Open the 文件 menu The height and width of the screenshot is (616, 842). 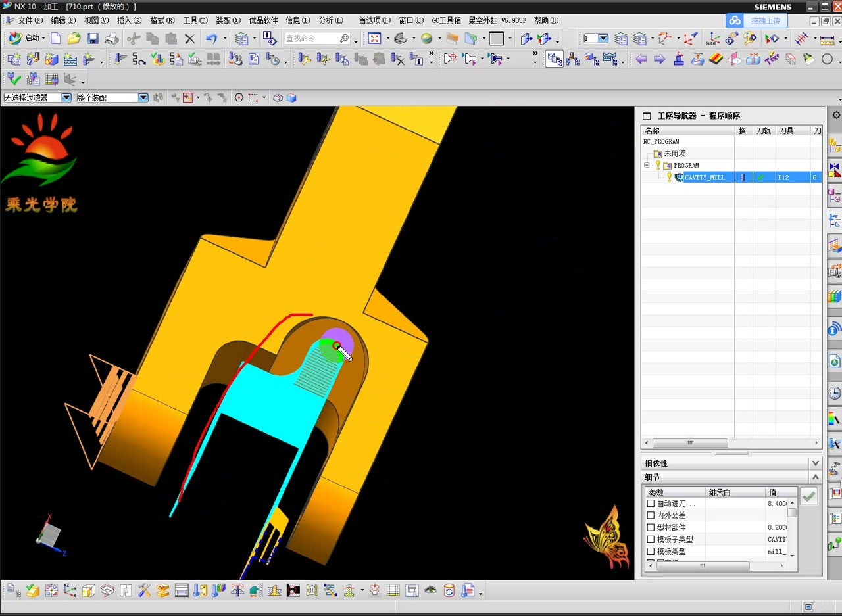click(x=30, y=20)
